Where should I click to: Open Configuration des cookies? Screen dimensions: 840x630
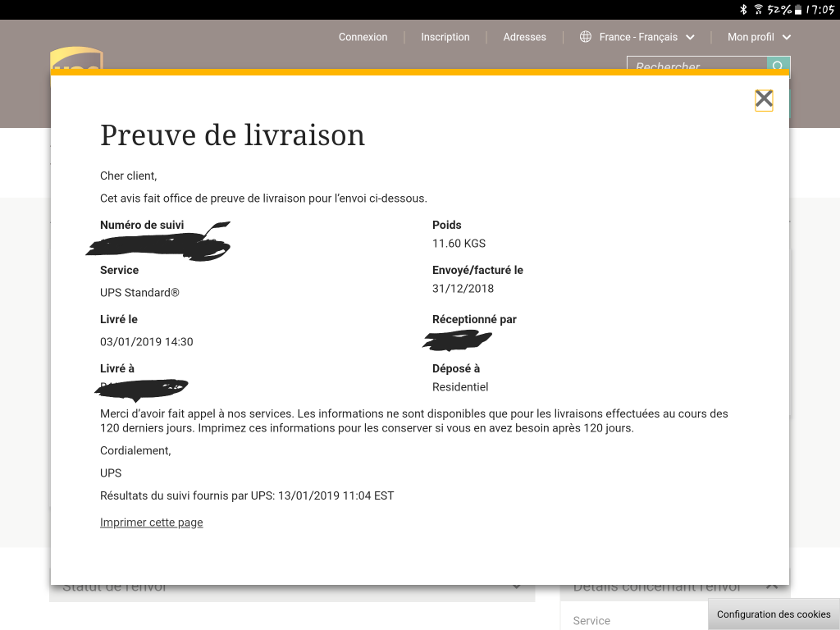(774, 614)
